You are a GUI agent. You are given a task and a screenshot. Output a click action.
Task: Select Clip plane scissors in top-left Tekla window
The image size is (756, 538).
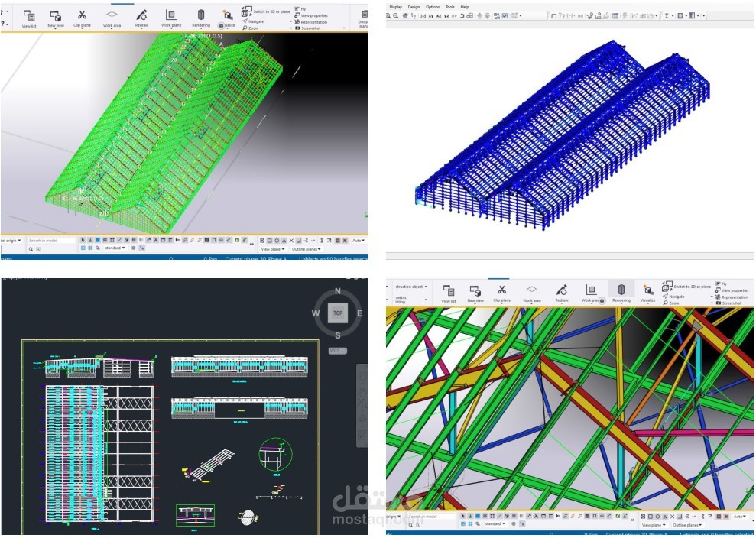tap(82, 19)
